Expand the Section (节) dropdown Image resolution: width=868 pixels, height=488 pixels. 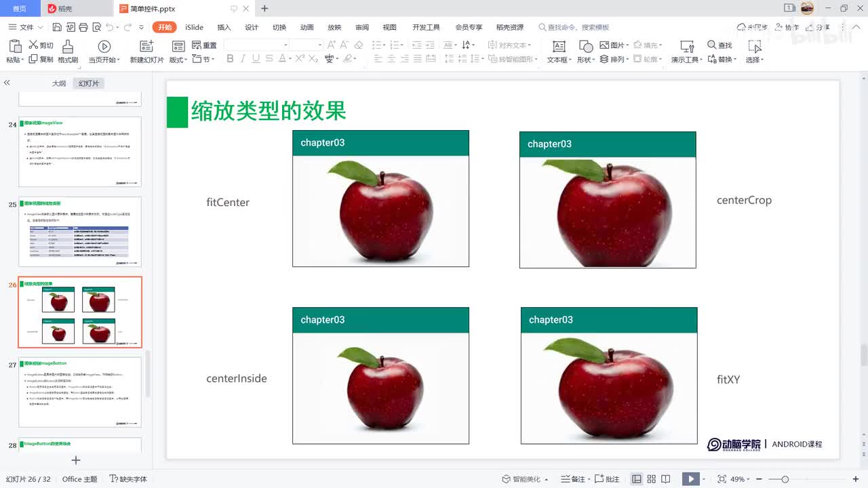coord(214,60)
